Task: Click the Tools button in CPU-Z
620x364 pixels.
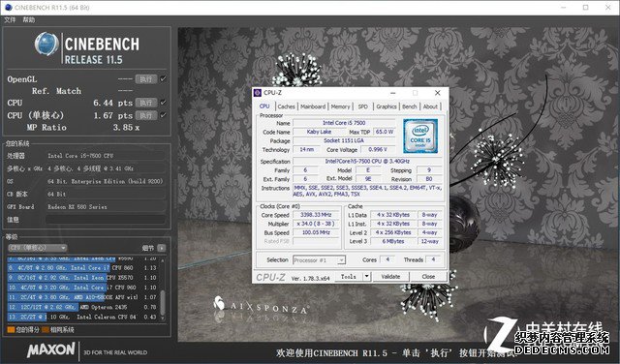Action: [349, 277]
